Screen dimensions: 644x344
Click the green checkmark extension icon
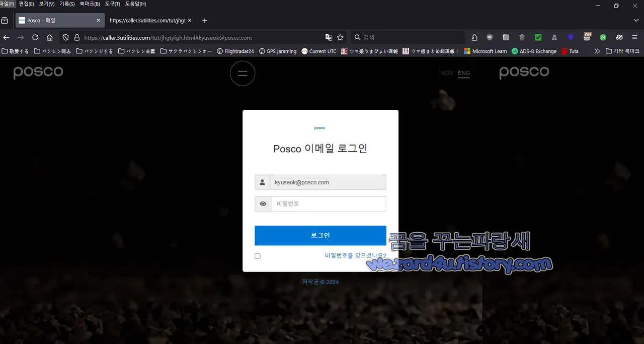coord(538,37)
